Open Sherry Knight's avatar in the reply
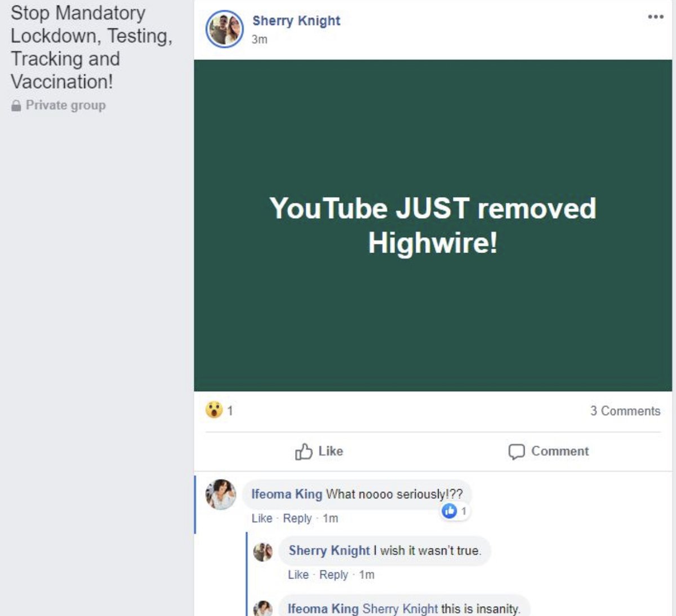The width and height of the screenshot is (676, 616). pyautogui.click(x=263, y=551)
